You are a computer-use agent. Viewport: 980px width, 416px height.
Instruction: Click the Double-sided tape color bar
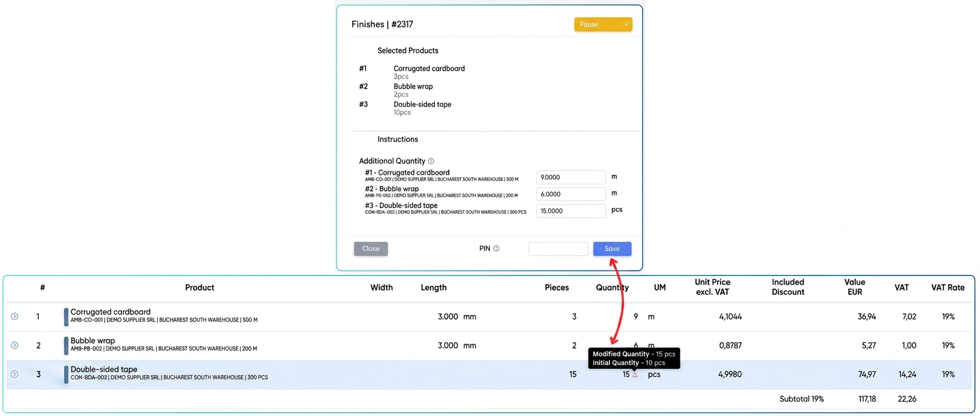[66, 374]
